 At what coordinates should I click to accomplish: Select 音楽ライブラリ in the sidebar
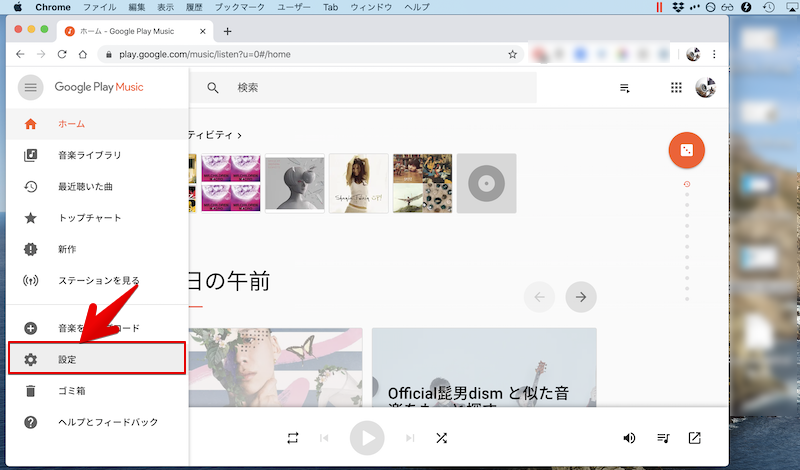[x=89, y=155]
